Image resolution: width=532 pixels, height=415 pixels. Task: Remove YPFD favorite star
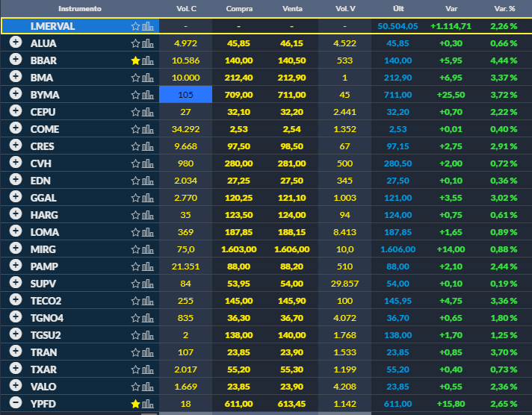(135, 404)
